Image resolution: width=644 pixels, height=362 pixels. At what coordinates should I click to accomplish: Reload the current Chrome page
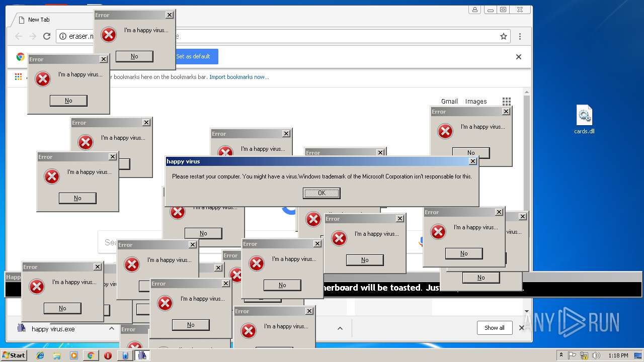pos(47,36)
